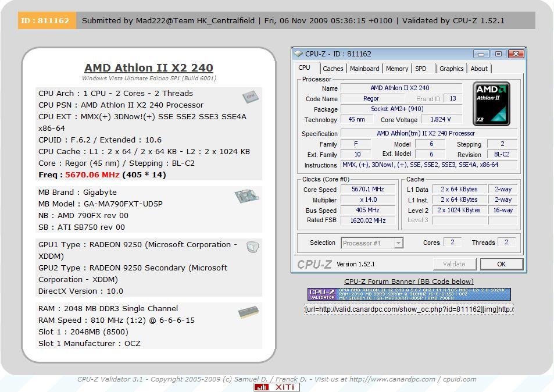554x392 pixels.
Task: Click the Slot 1 Manufacturer OCZ line
Action: coord(90,344)
